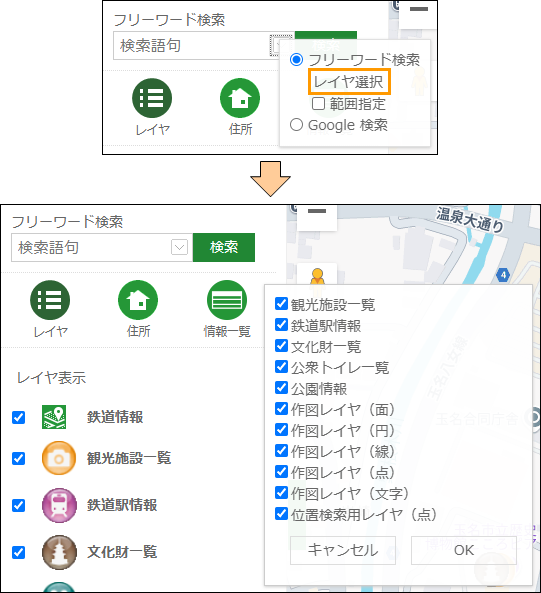Select the フリーワード検索 radio button

(296, 59)
